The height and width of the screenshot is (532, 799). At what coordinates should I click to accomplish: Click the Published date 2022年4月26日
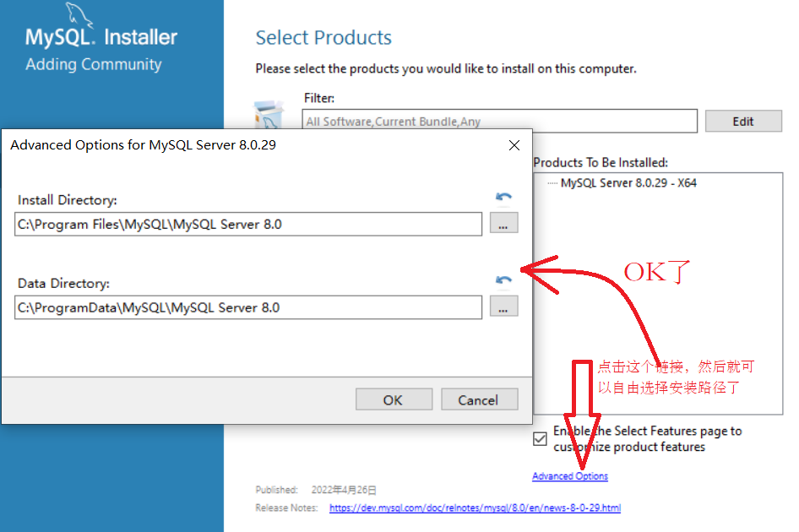tap(344, 490)
